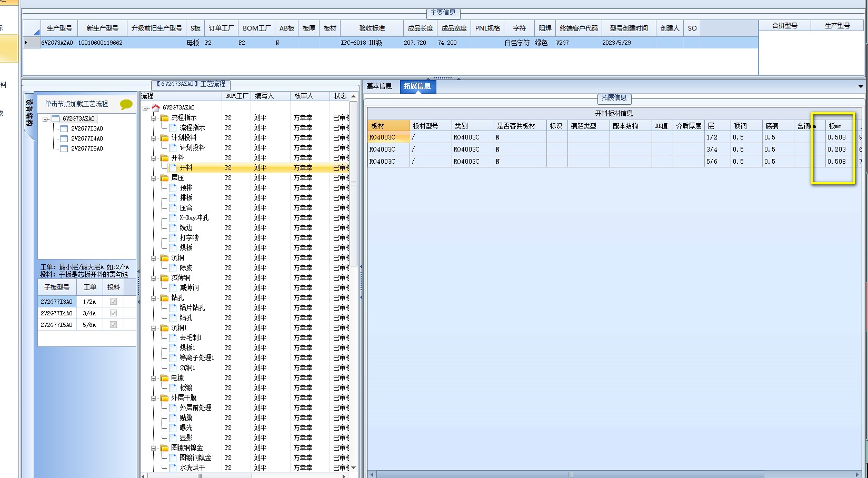Image resolution: width=868 pixels, height=478 pixels.
Task: Click the home icon of the 工艺流程 tree root
Action: click(x=156, y=107)
